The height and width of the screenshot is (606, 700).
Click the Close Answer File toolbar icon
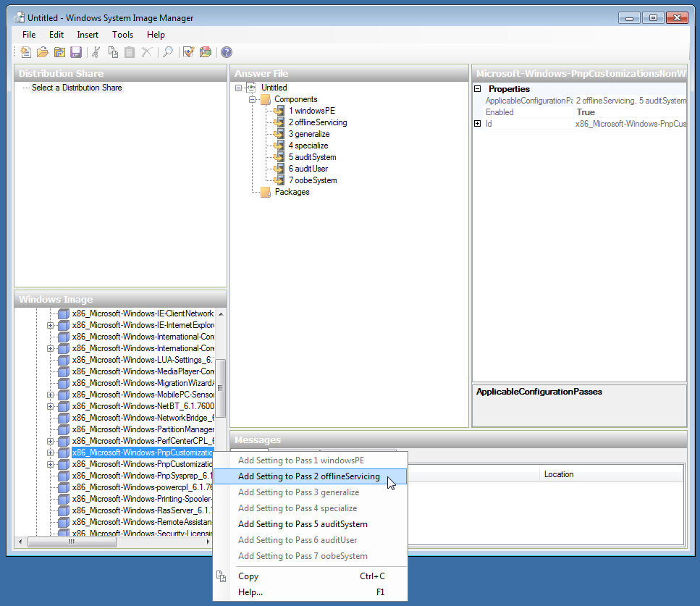(x=59, y=52)
